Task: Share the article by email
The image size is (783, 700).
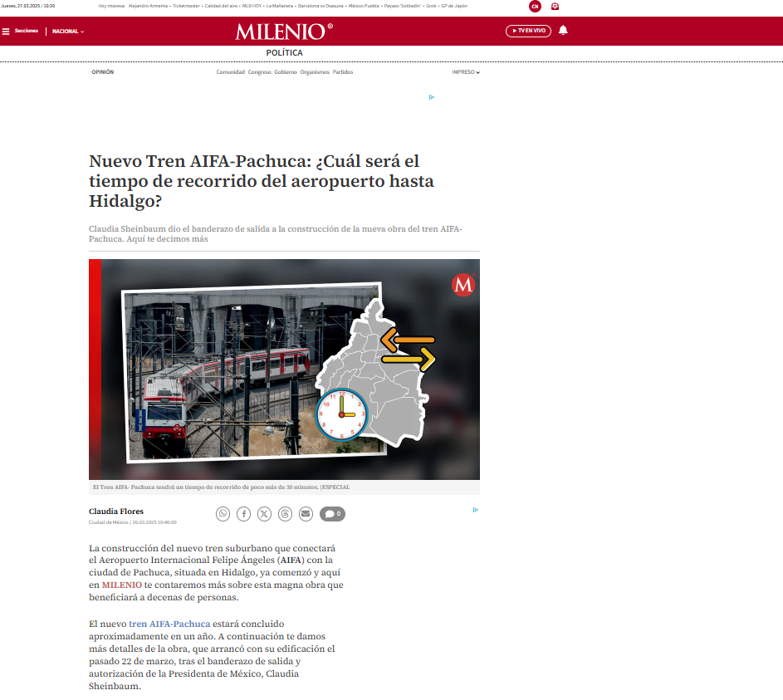Action: point(306,514)
